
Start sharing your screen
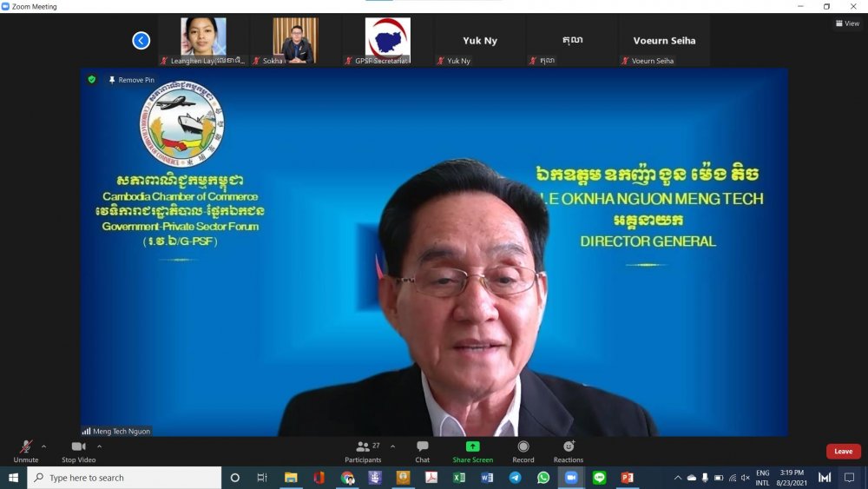pos(472,450)
